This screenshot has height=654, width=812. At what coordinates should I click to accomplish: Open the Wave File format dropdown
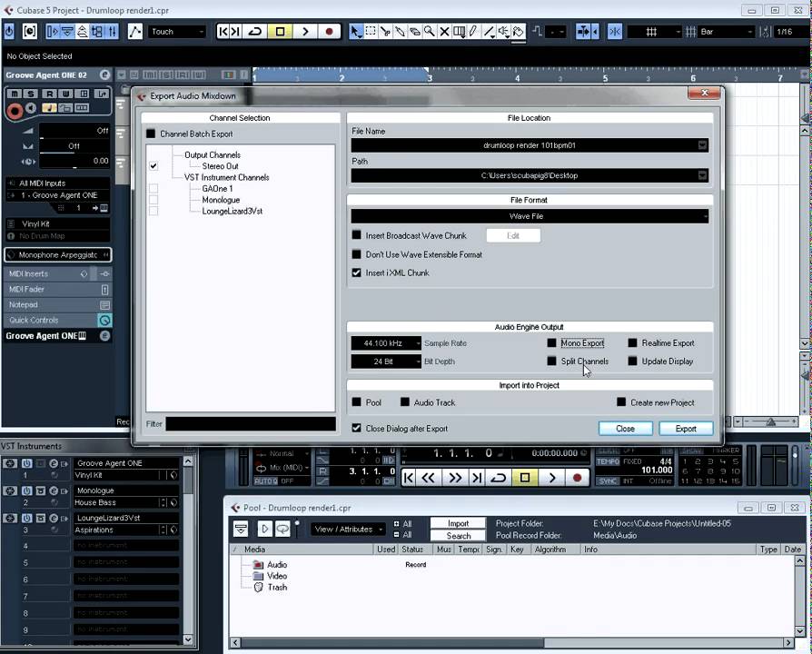coord(530,216)
